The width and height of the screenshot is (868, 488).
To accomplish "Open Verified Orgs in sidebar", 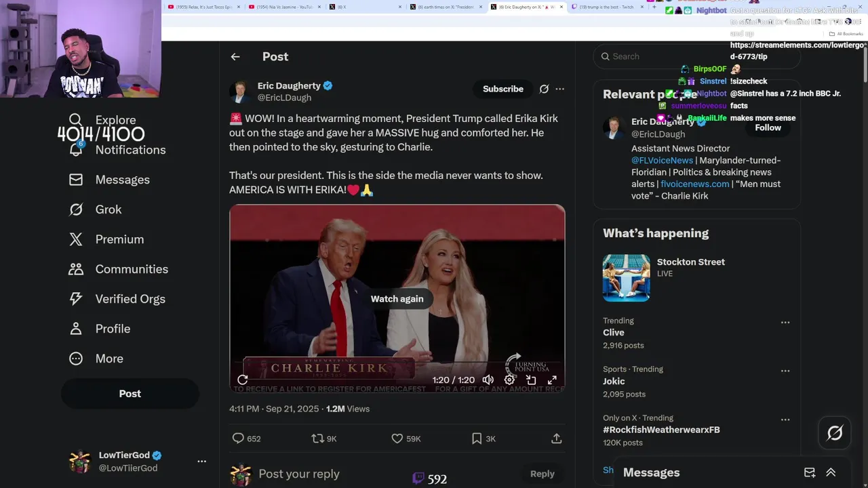I will 117,299.
